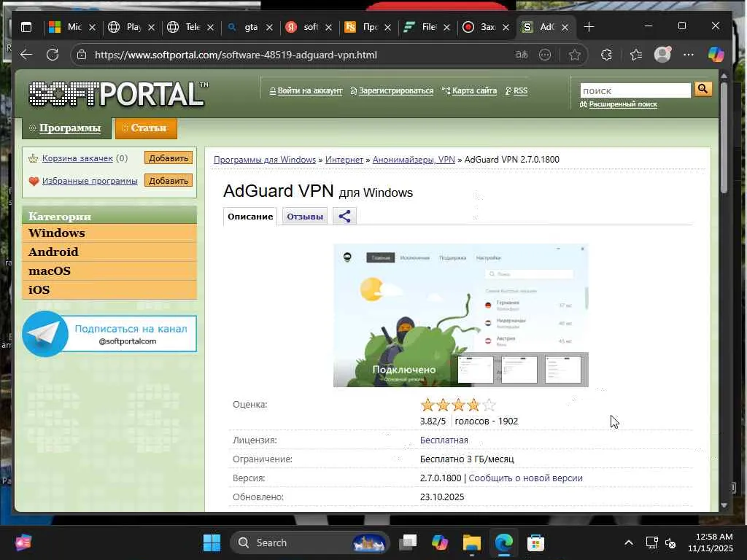Click Зарегистрироваться link
This screenshot has width=747, height=560.
click(396, 90)
